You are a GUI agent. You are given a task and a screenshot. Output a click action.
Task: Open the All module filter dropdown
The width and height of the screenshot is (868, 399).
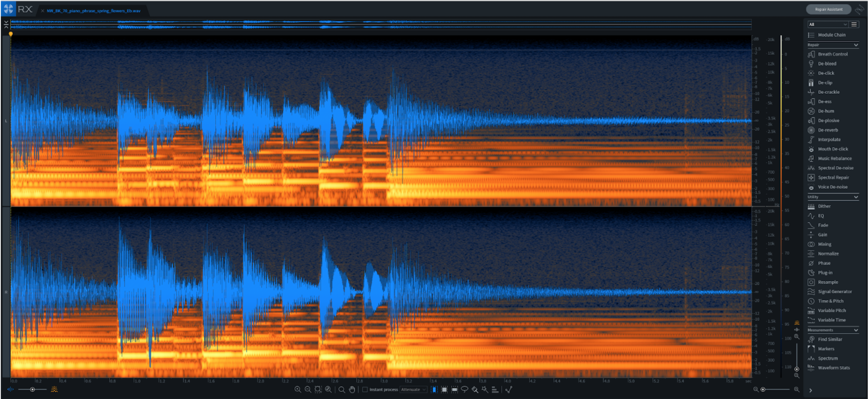click(827, 24)
